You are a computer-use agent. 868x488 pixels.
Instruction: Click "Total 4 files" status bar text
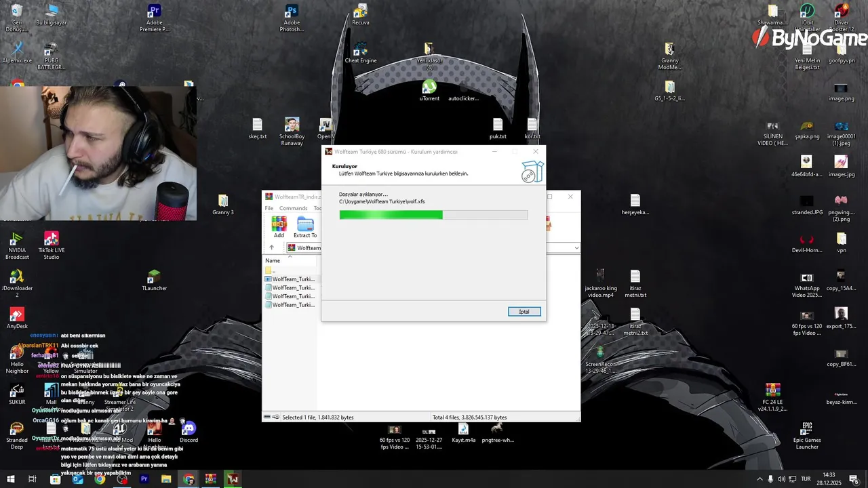click(469, 418)
